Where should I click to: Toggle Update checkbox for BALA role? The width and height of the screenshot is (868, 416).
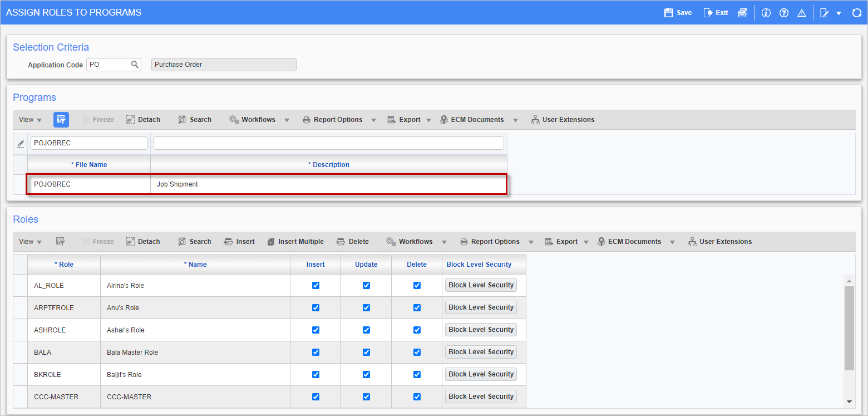(x=366, y=352)
